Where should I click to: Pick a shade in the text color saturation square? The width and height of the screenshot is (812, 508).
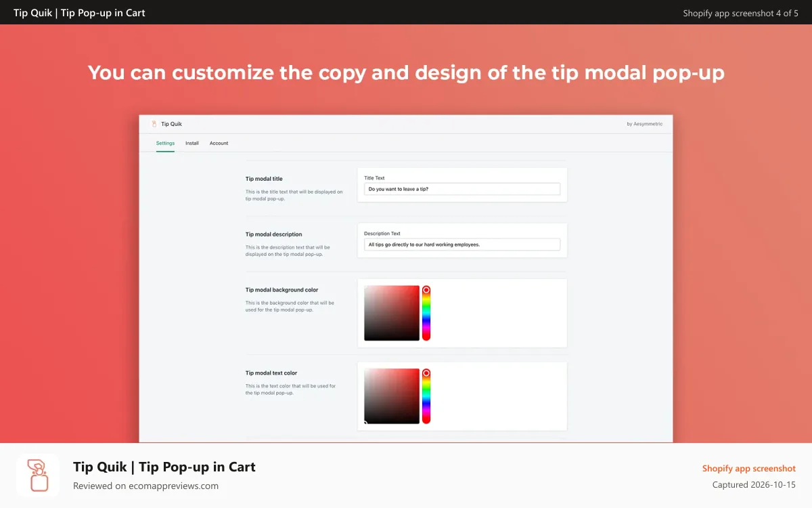pyautogui.click(x=392, y=396)
